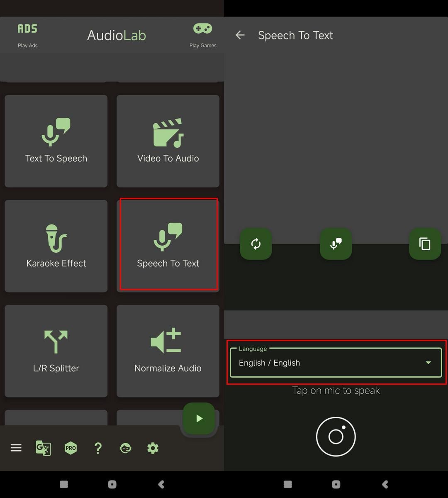
Task: Click the AudioLab app title
Action: (117, 35)
